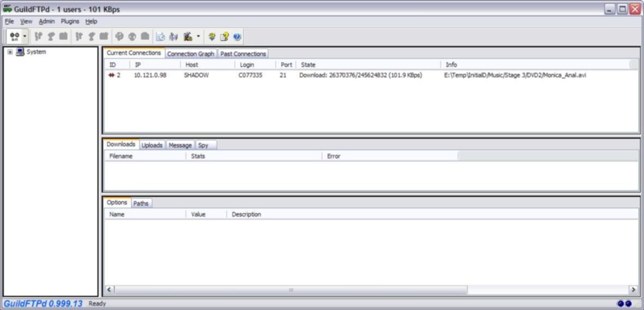This screenshot has width=644, height=310.
Task: Show the Paths tab
Action: click(141, 203)
